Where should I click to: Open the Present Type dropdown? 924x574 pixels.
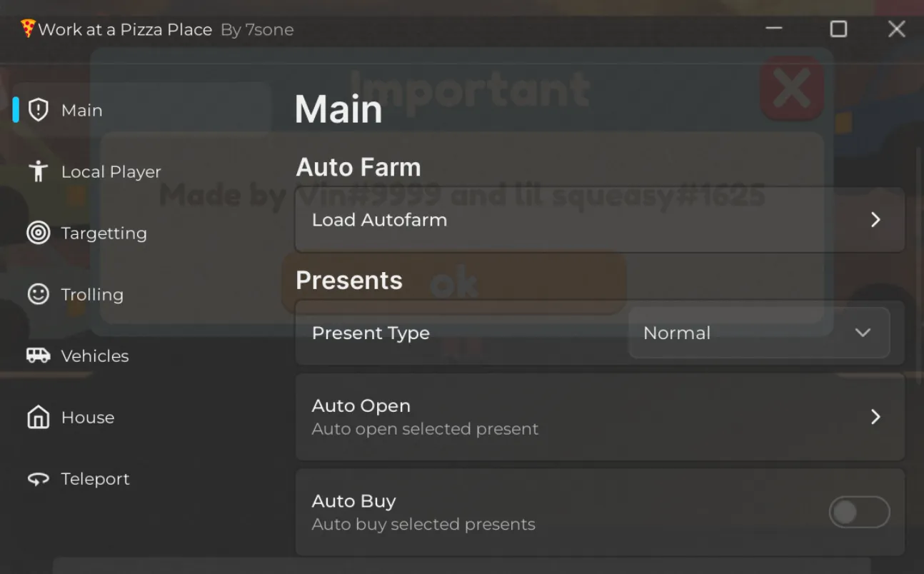pyautogui.click(x=759, y=333)
